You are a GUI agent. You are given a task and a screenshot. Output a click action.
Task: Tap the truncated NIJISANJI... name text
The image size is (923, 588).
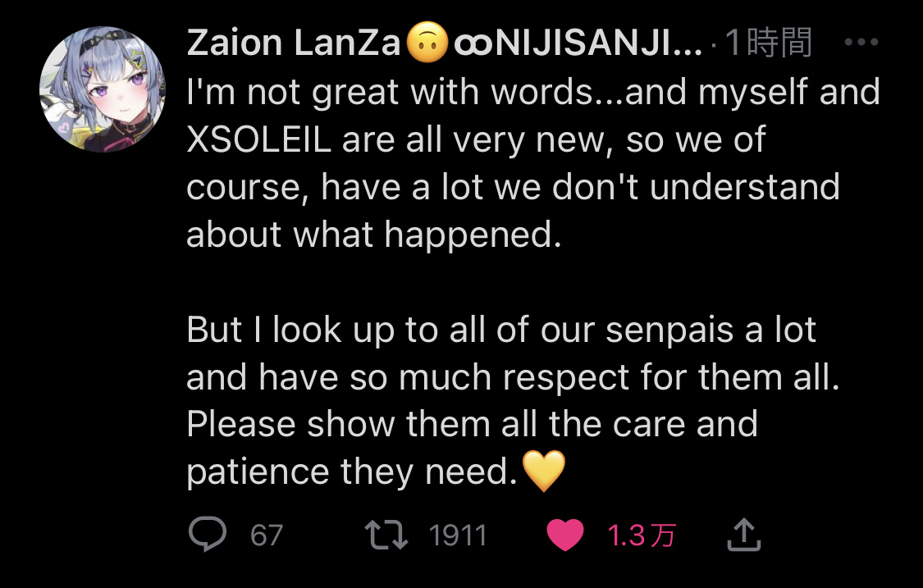pos(599,43)
